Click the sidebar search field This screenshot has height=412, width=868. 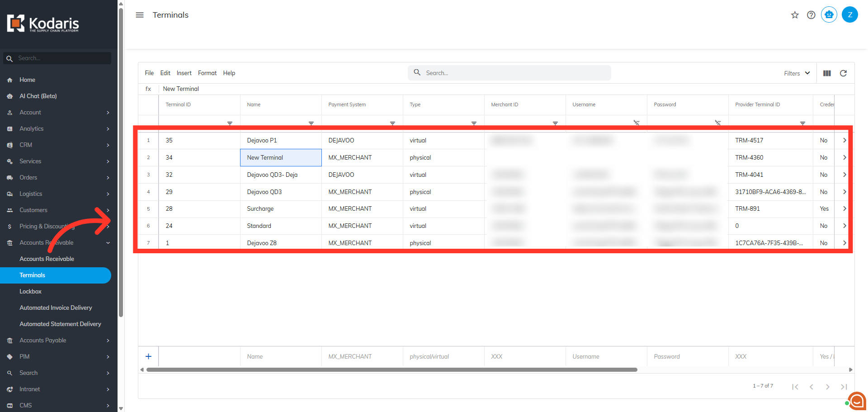pos(57,58)
